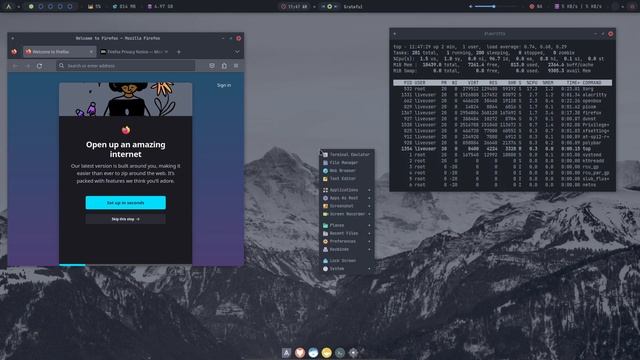Open the Pocket save icon in Firefox
This screenshot has height=360, width=640.
click(x=212, y=66)
